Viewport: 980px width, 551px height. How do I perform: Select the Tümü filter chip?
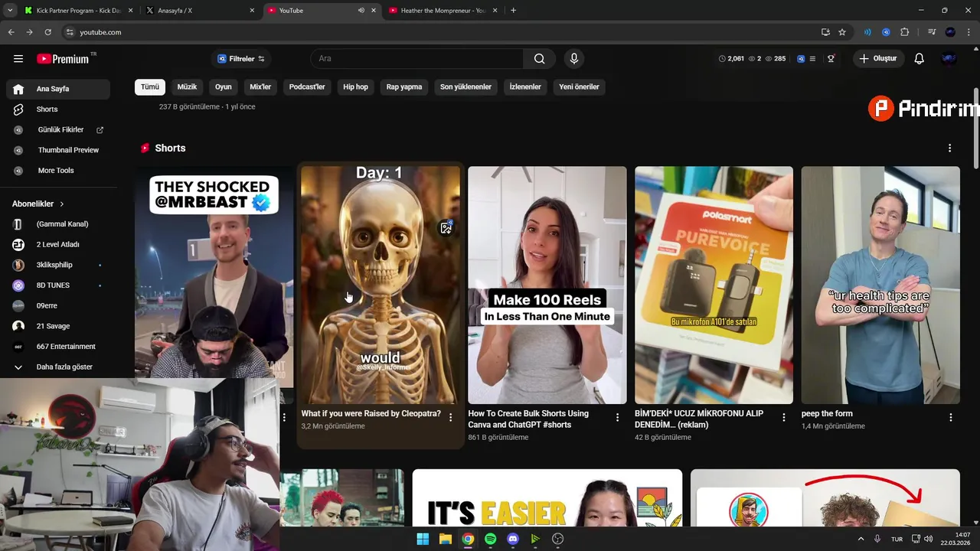(x=150, y=86)
